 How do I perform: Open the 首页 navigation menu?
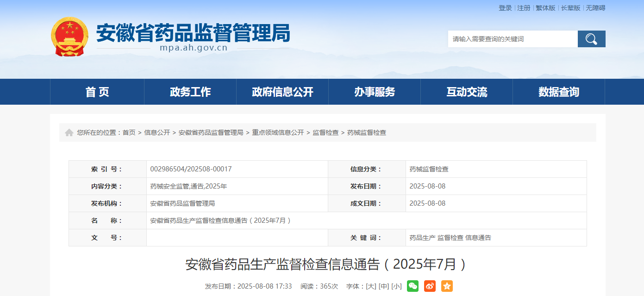coord(97,92)
